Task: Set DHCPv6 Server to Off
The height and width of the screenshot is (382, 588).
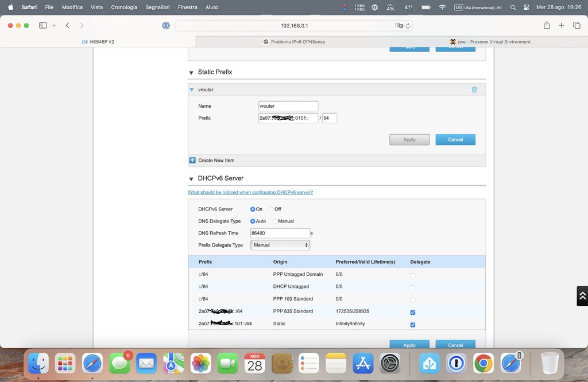Action: (x=272, y=209)
